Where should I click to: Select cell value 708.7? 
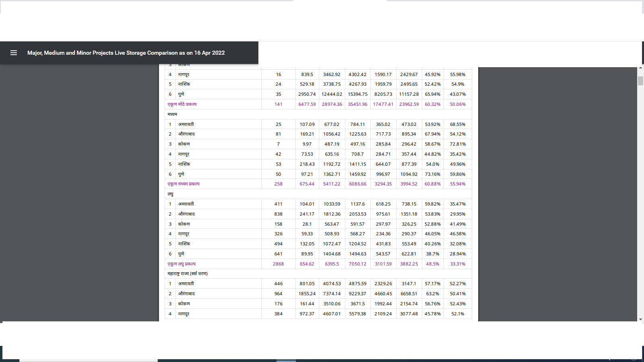click(357, 154)
